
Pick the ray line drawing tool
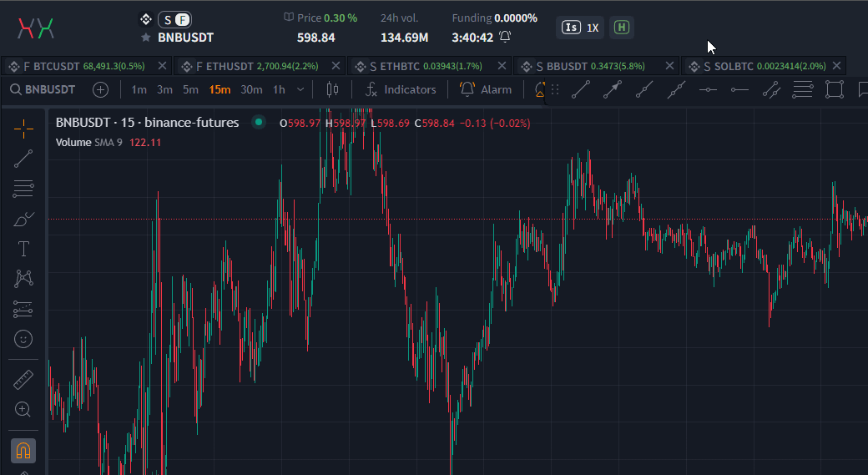tap(643, 89)
